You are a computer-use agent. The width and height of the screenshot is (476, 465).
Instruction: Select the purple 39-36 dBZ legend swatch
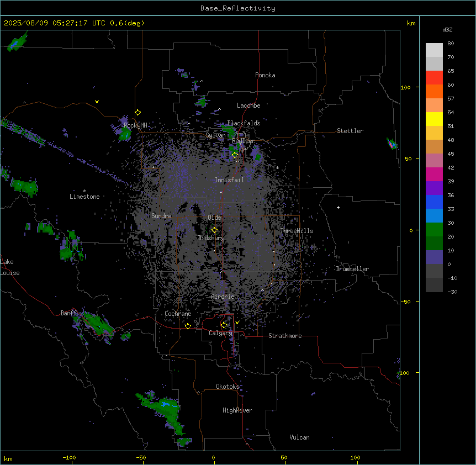tap(434, 188)
